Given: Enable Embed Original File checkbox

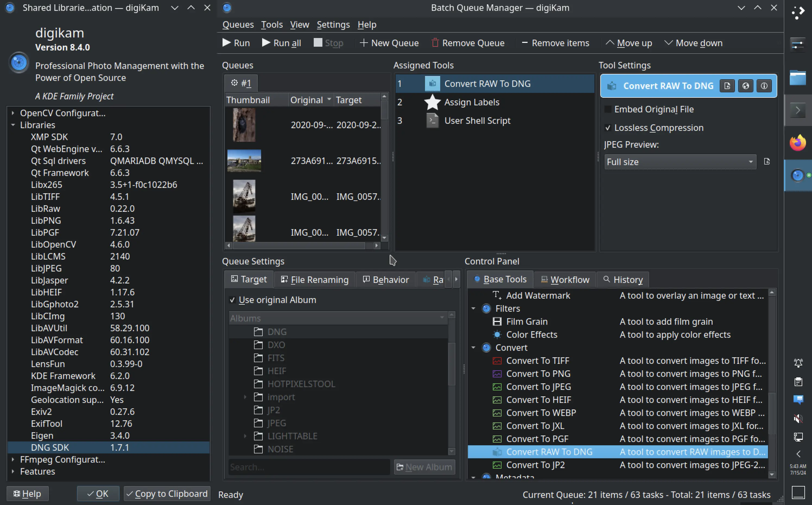Looking at the screenshot, I should pyautogui.click(x=608, y=109).
